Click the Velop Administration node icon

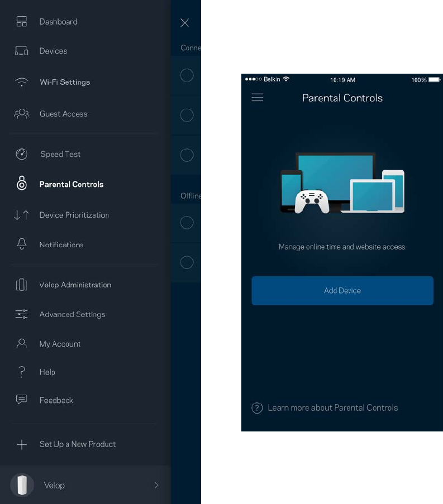point(22,285)
